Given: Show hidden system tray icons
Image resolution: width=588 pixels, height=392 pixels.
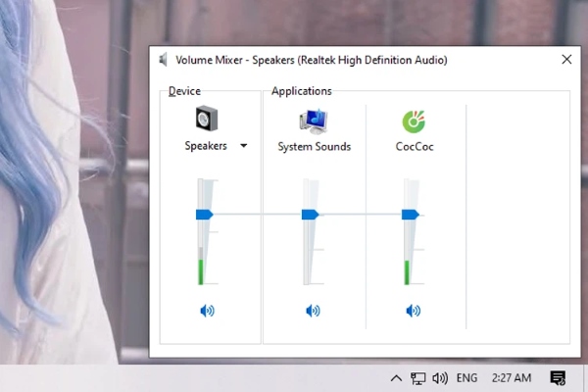Looking at the screenshot, I should pos(396,378).
